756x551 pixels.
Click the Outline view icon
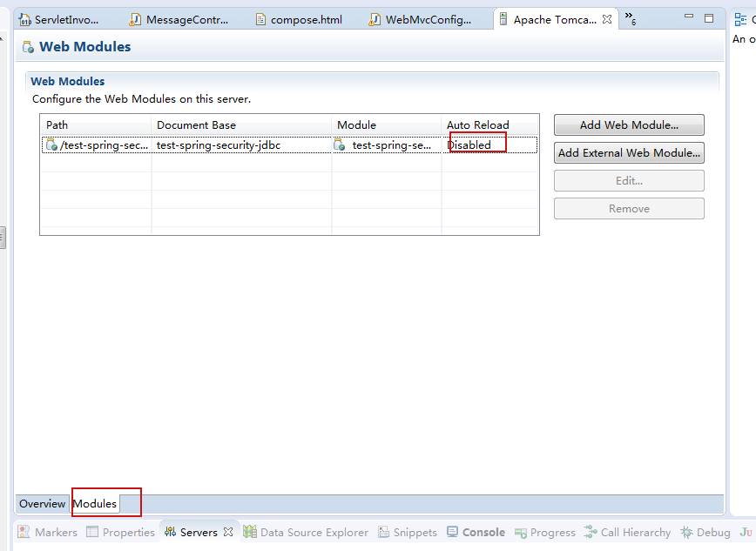(740, 20)
